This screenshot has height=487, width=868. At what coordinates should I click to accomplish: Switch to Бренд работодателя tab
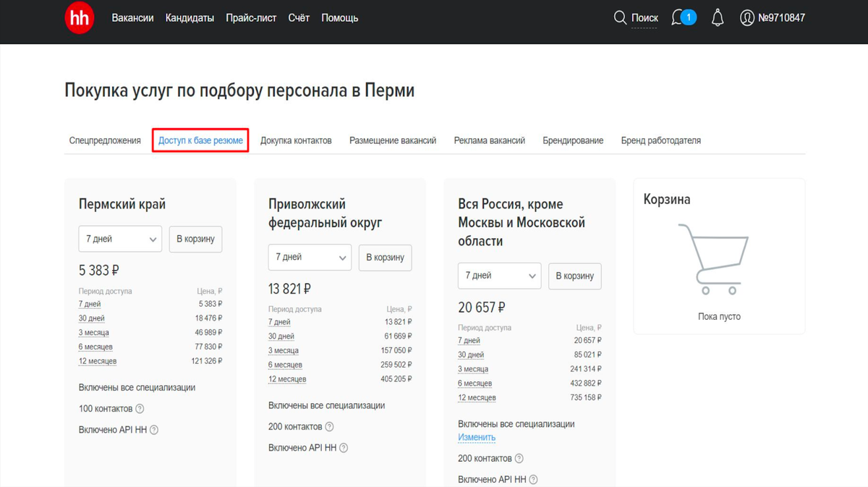click(x=660, y=140)
